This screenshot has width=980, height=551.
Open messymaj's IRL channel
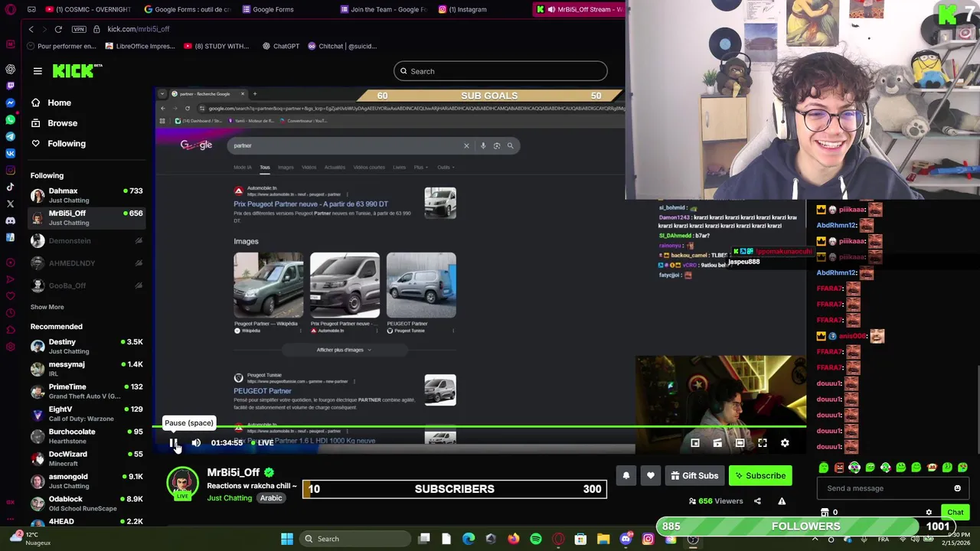(87, 369)
